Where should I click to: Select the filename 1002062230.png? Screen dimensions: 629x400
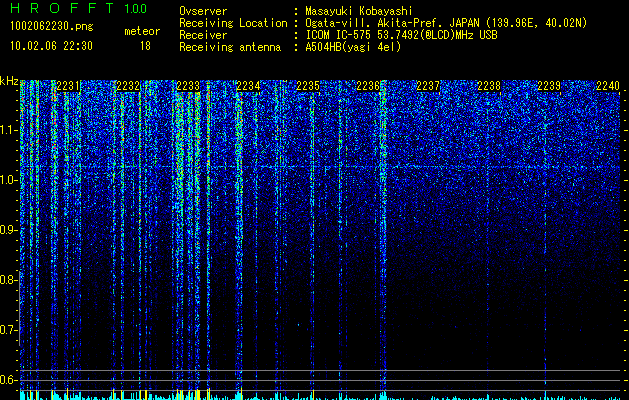[52, 27]
